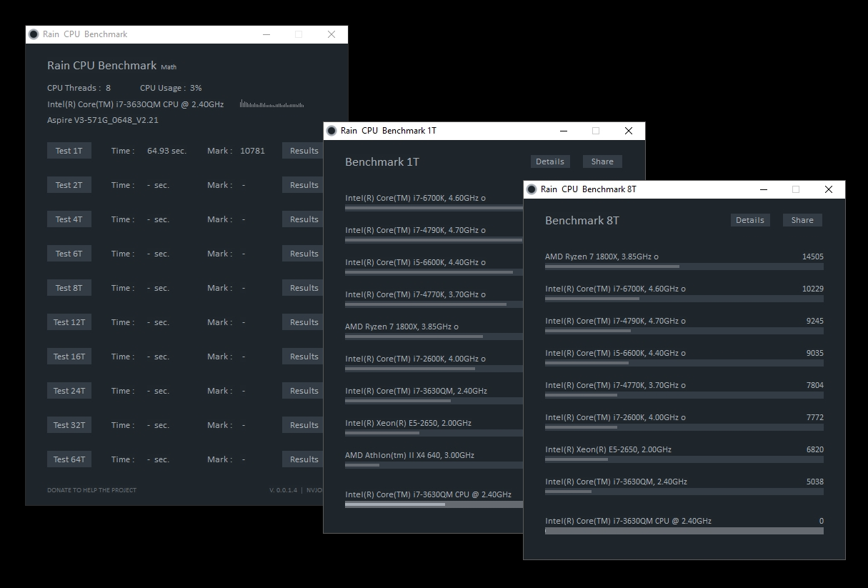Open Results for the Test 24T row
This screenshot has height=588, width=868.
(303, 391)
